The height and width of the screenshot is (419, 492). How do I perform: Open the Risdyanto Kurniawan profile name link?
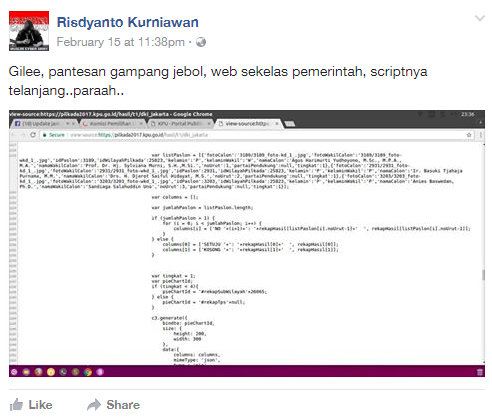tap(128, 22)
